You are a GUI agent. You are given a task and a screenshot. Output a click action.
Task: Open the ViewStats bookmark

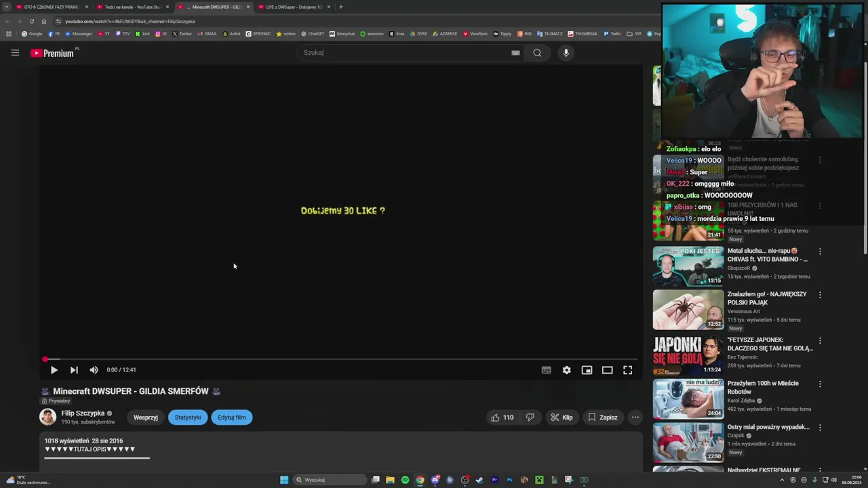[475, 34]
